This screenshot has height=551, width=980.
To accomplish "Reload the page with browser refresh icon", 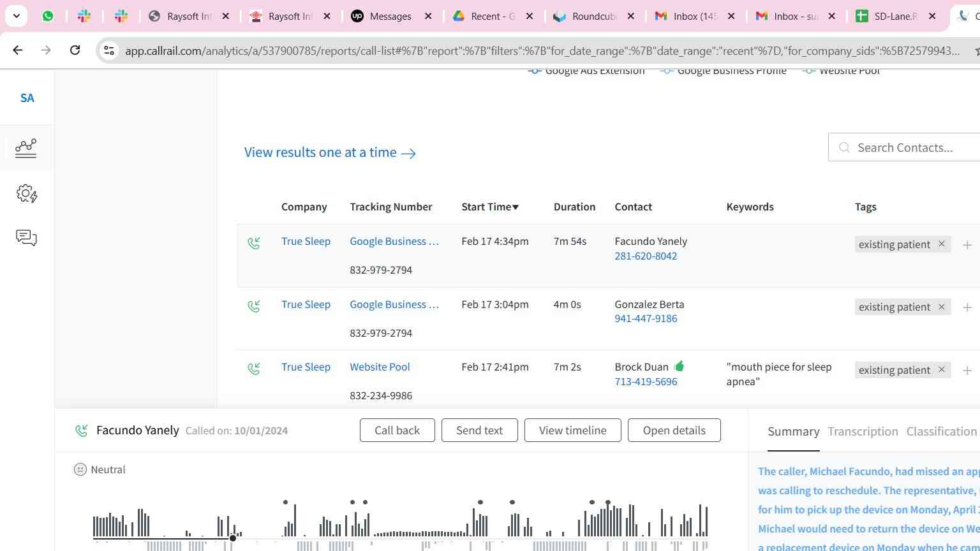I will tap(75, 50).
